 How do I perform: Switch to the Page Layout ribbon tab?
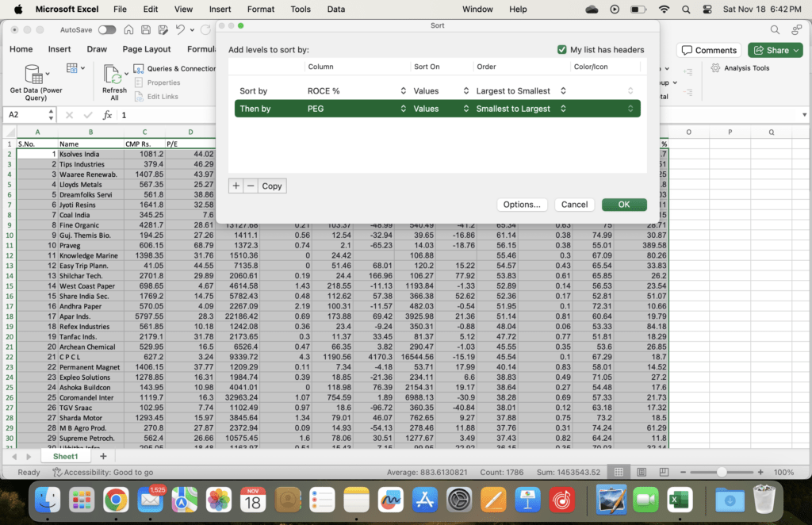click(147, 49)
